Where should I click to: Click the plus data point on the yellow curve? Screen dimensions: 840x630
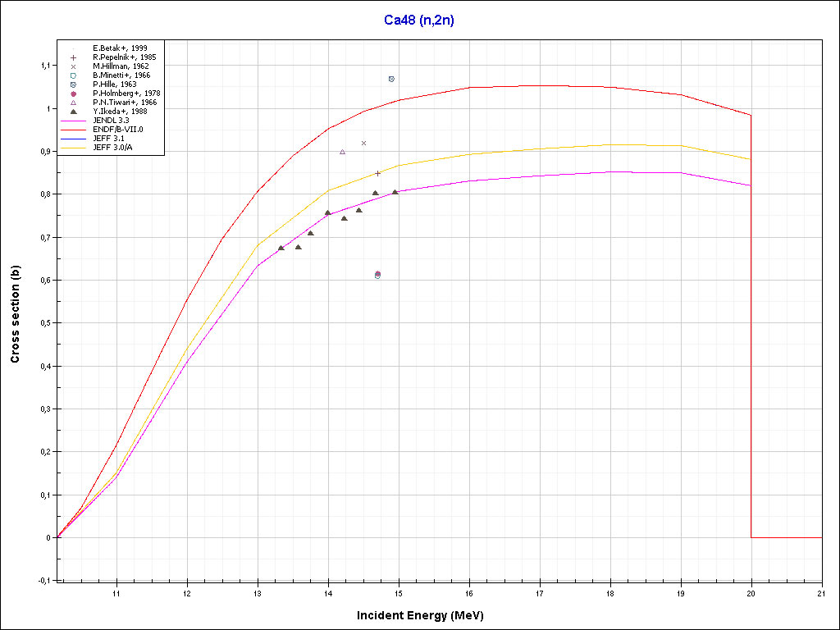377,173
